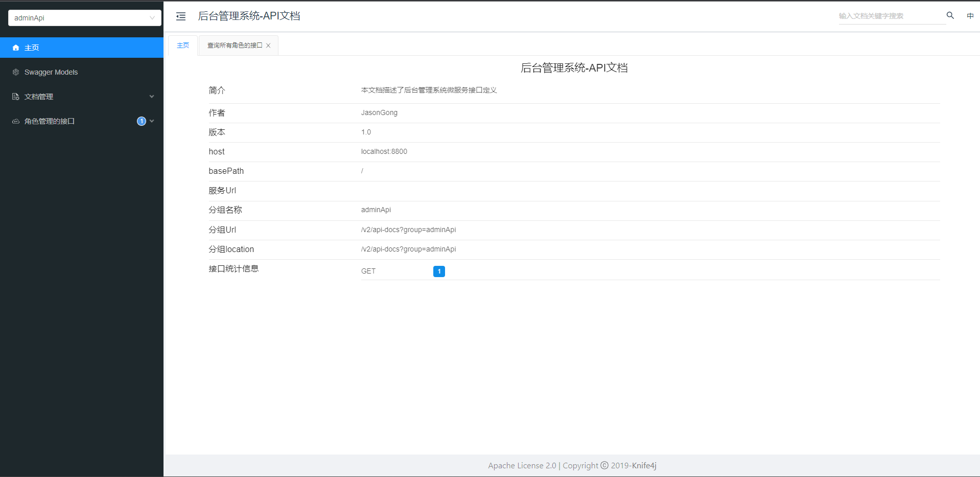Select 主页 in the sidebar menu
This screenshot has width=980, height=477.
[32, 48]
